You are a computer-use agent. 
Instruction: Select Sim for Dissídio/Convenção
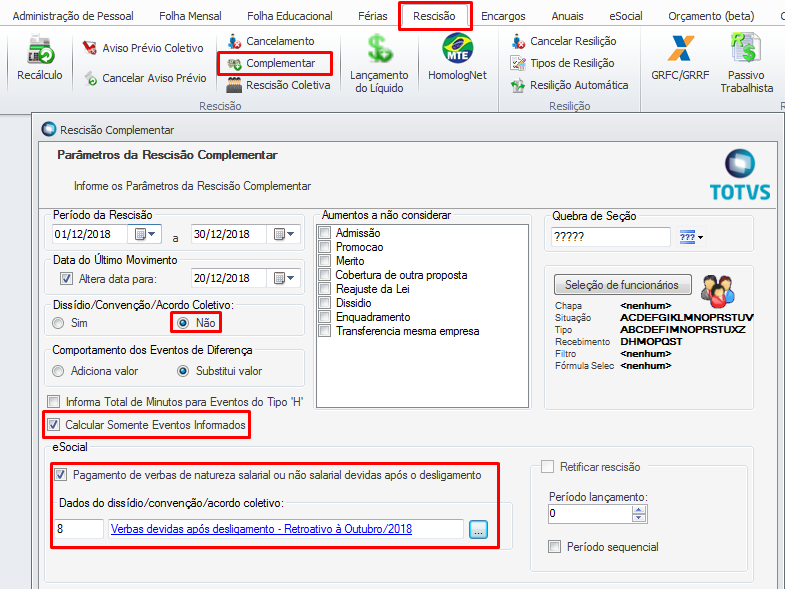[x=58, y=323]
